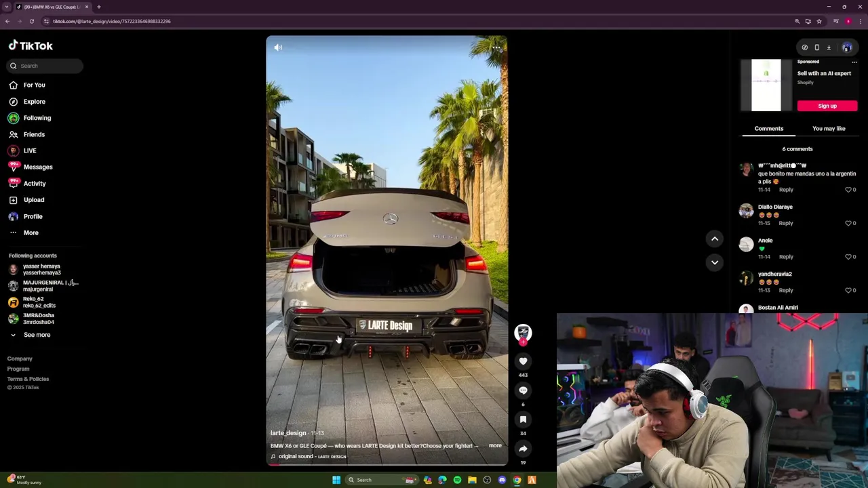Open OBS Studio from the taskbar
The height and width of the screenshot is (488, 868).
(487, 480)
